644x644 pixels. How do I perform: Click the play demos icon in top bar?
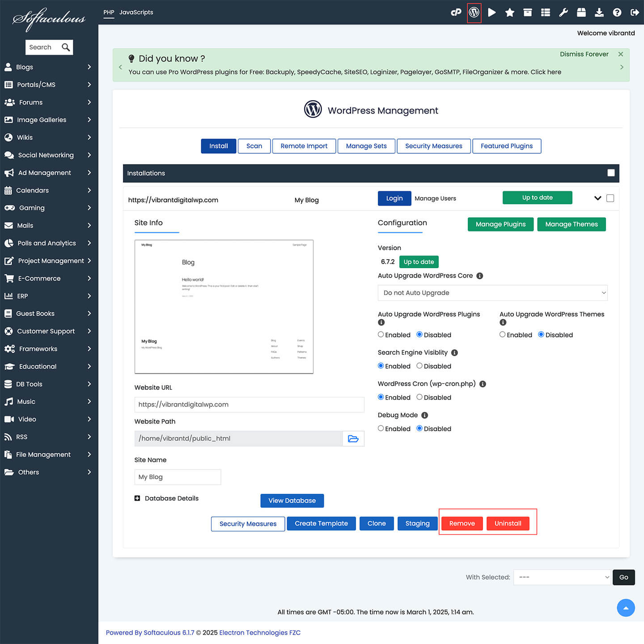pos(492,13)
